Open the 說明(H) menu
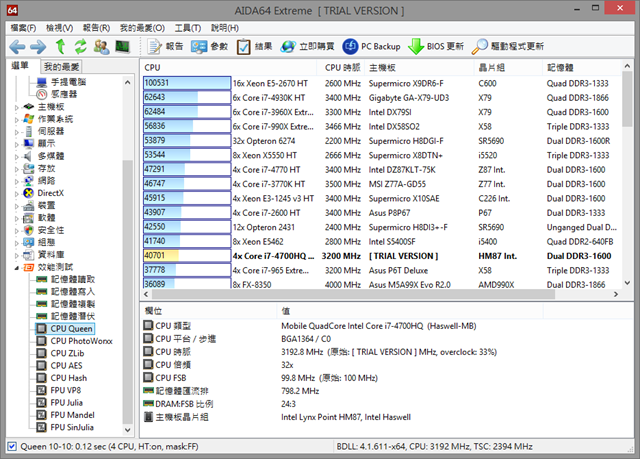Viewport: 640px width, 459px height. [225, 28]
